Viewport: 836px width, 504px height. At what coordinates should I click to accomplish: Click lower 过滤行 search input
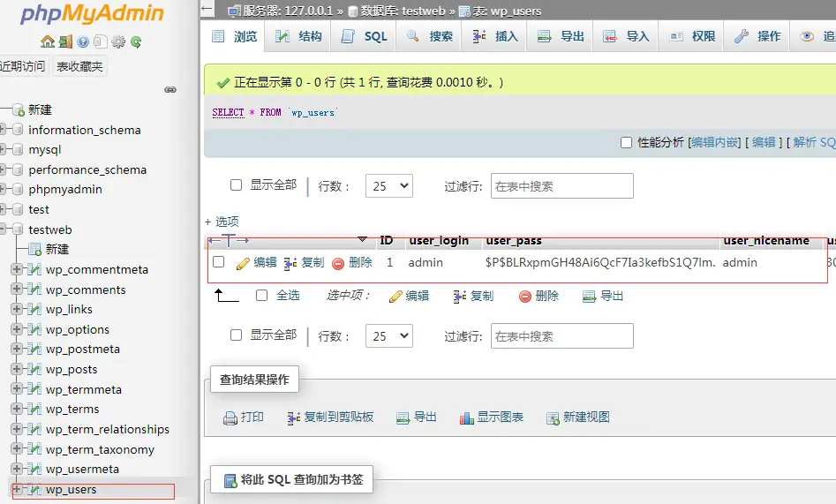pyautogui.click(x=562, y=336)
